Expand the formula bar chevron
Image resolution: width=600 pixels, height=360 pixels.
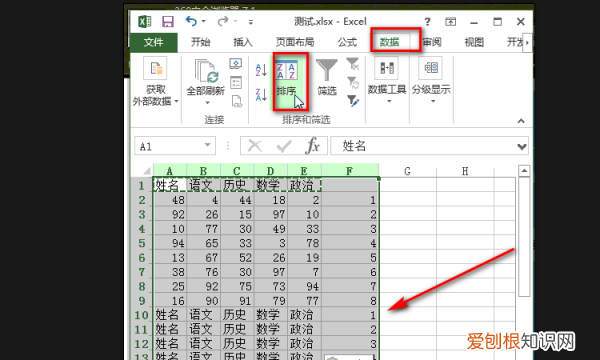pyautogui.click(x=521, y=147)
